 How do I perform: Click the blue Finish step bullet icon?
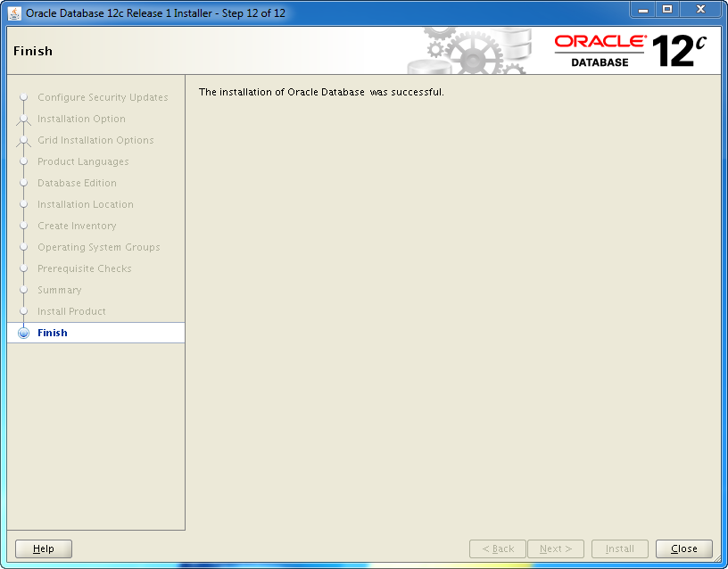(x=23, y=334)
